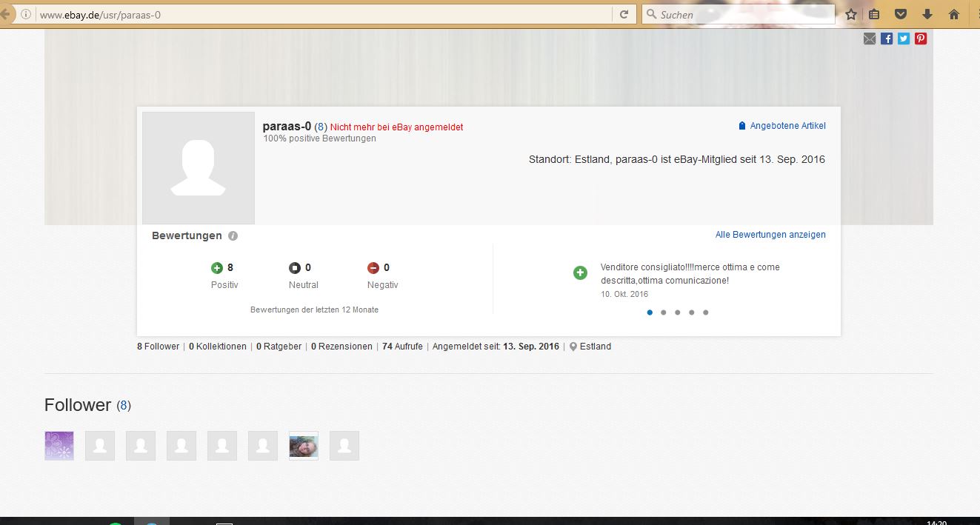Image resolution: width=980 pixels, height=525 pixels.
Task: Share profile on Facebook
Action: [x=887, y=39]
